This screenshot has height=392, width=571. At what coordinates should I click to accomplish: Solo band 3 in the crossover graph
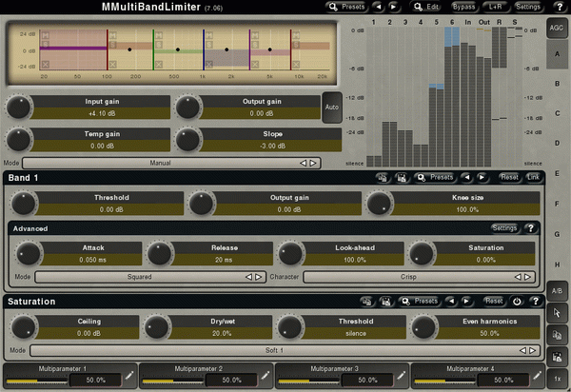[159, 45]
